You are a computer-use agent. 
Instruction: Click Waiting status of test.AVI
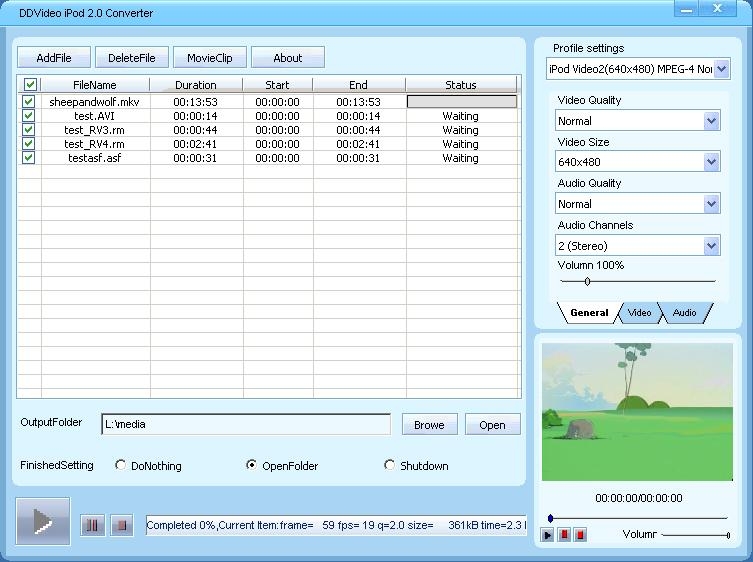point(460,116)
